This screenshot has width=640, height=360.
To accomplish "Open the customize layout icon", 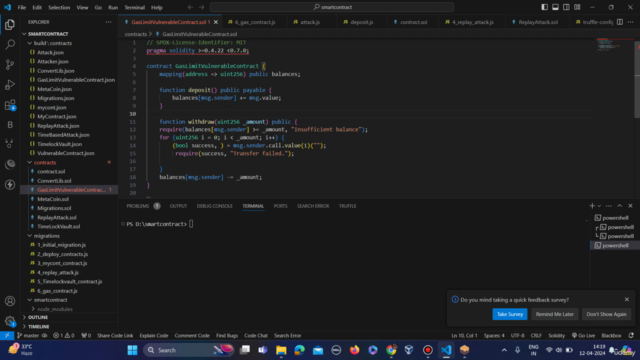I will pyautogui.click(x=577, y=7).
